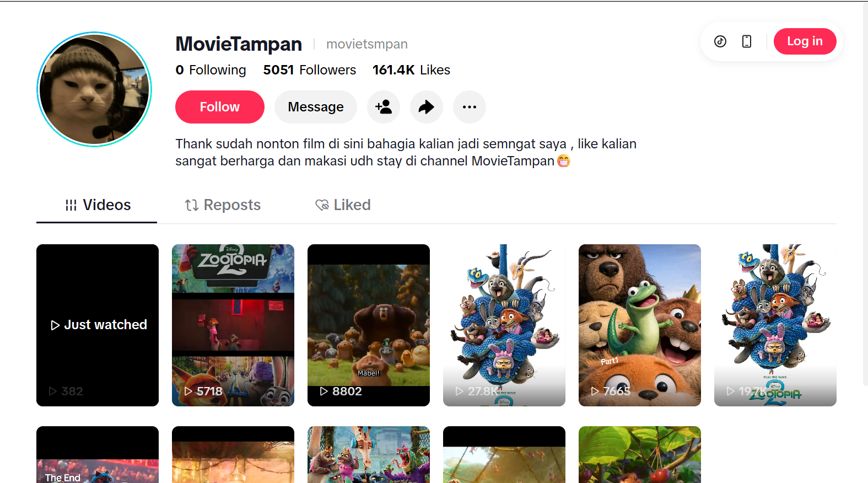Open the Just watched video thumbnail

[x=98, y=325]
